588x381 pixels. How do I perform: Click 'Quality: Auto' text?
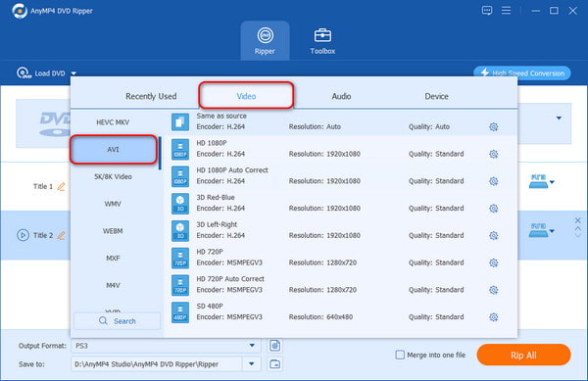[x=429, y=126]
